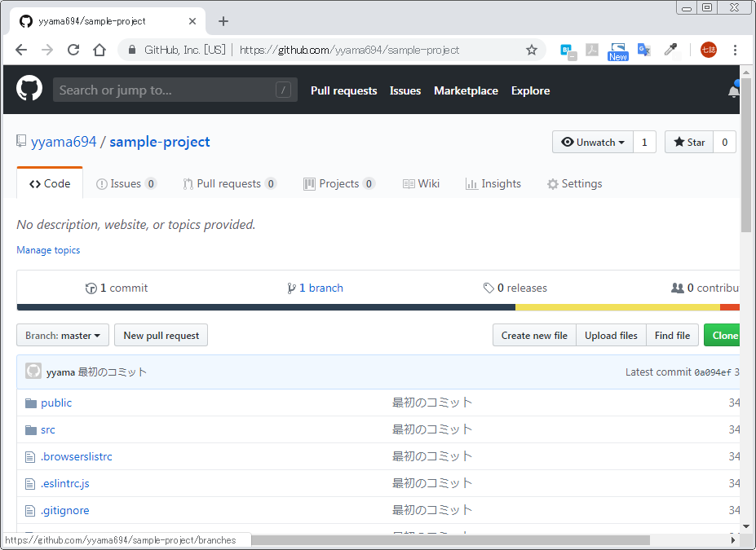Click the .eslintrc.js file icon
756x550 pixels.
click(x=30, y=484)
